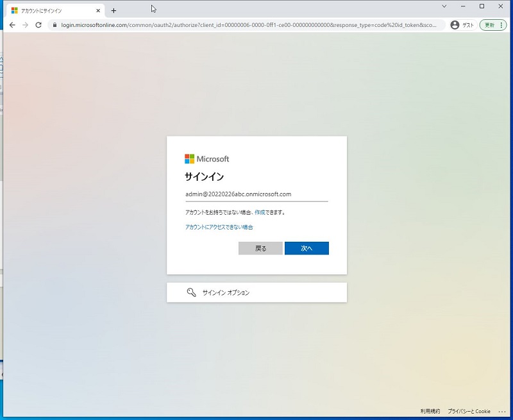This screenshot has height=420, width=513.
Task: Go back with the browser back arrow
Action: [12, 25]
